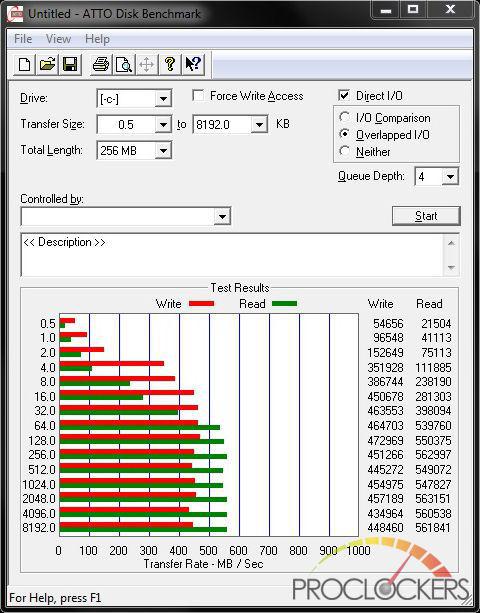Click the ATTO application icon in title bar
This screenshot has height=613, width=480.
(15, 14)
